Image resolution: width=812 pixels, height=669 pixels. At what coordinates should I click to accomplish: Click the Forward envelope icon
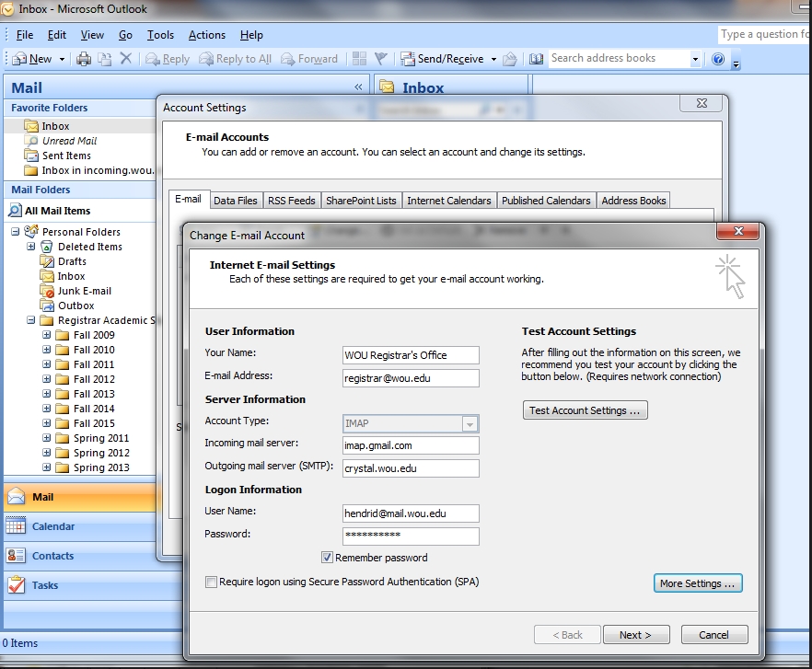coord(288,59)
